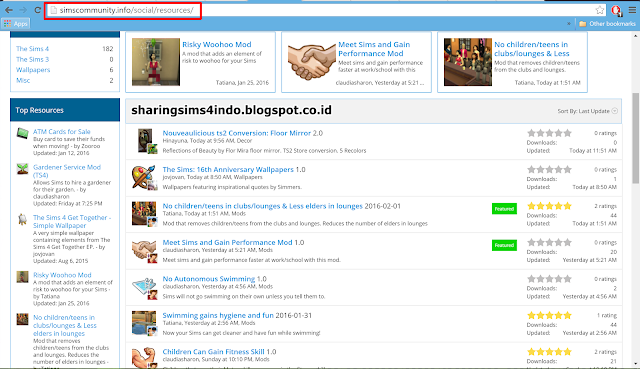Open featured Meet Sims and Gain Performance Mod title
The height and width of the screenshot is (369, 640).
(x=374, y=49)
